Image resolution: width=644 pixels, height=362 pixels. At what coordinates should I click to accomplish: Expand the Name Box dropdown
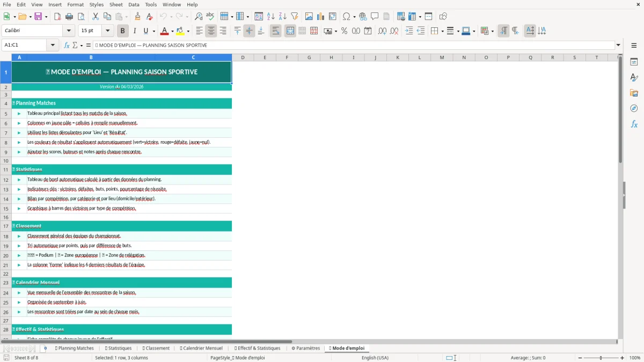(x=53, y=45)
